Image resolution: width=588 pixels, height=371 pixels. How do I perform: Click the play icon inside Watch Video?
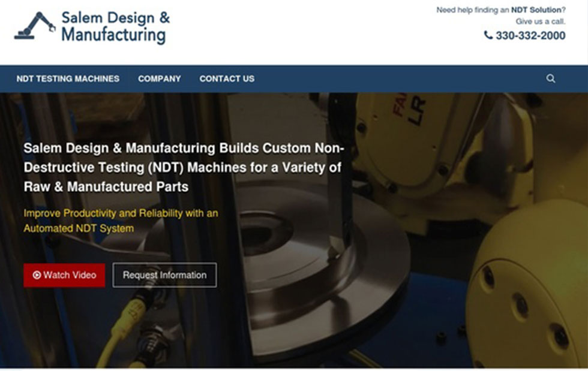coord(37,275)
